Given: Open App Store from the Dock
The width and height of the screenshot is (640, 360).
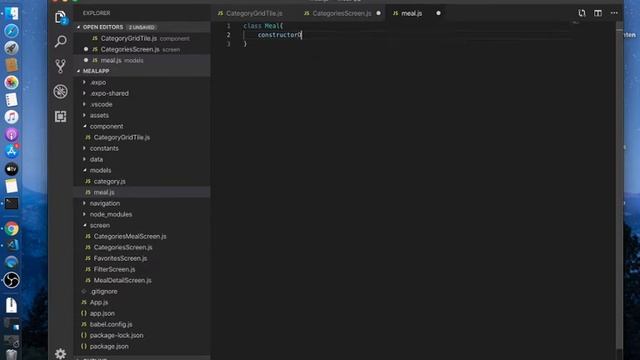Looking at the screenshot, I should pos(11,151).
